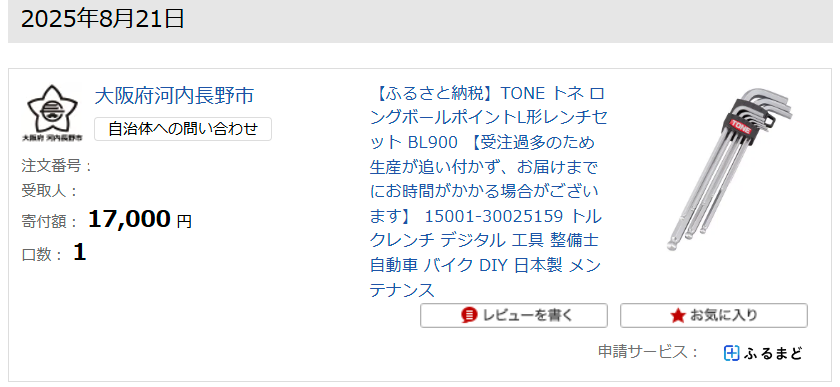Open the ふるまど application service link
Screen dimensions: 840x387
[x=763, y=353]
